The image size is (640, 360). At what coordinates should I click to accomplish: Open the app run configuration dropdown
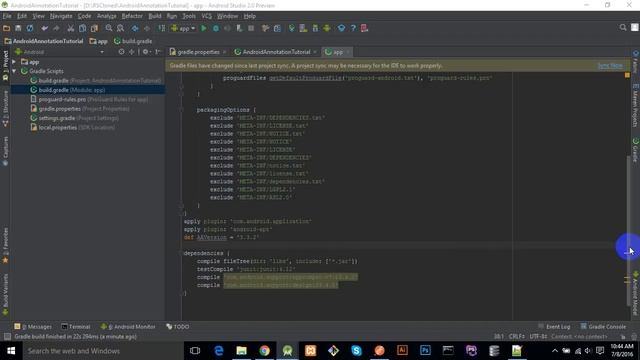pos(184,28)
